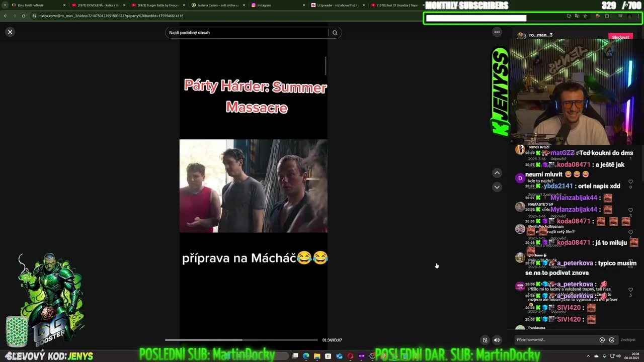Go to previous video with up chevron

pos(497,173)
